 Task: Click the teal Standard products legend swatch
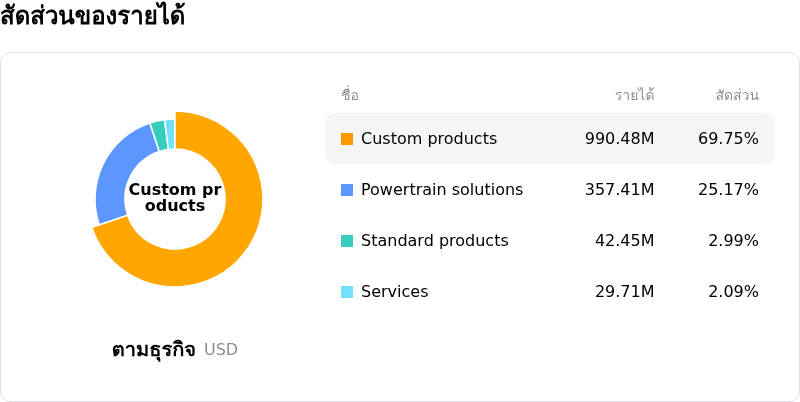pos(347,241)
